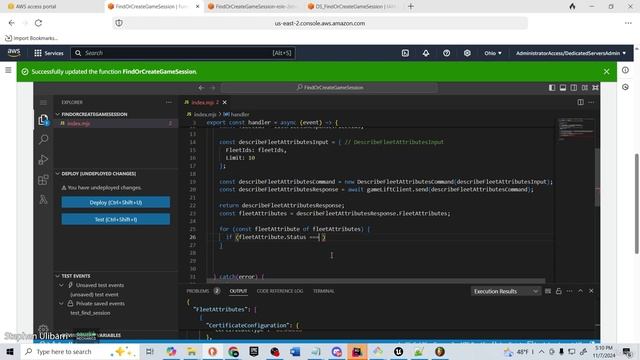
Task: Open the Explorer view in activity bar
Action: click(x=43, y=120)
